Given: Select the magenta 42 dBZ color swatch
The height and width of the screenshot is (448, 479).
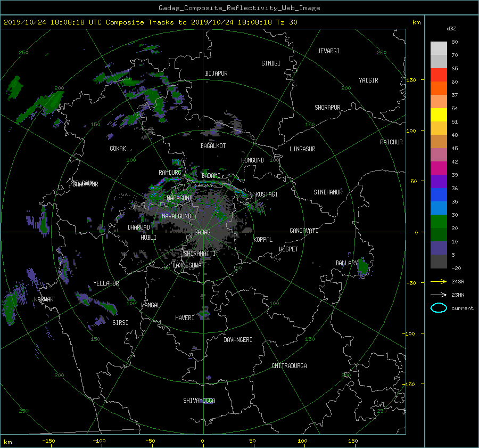Looking at the screenshot, I should point(439,168).
